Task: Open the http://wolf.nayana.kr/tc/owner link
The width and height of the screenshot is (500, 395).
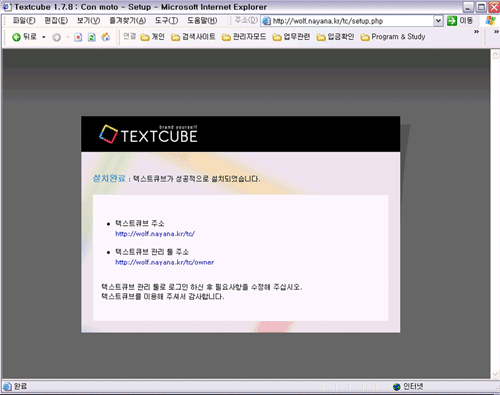Action: click(165, 262)
